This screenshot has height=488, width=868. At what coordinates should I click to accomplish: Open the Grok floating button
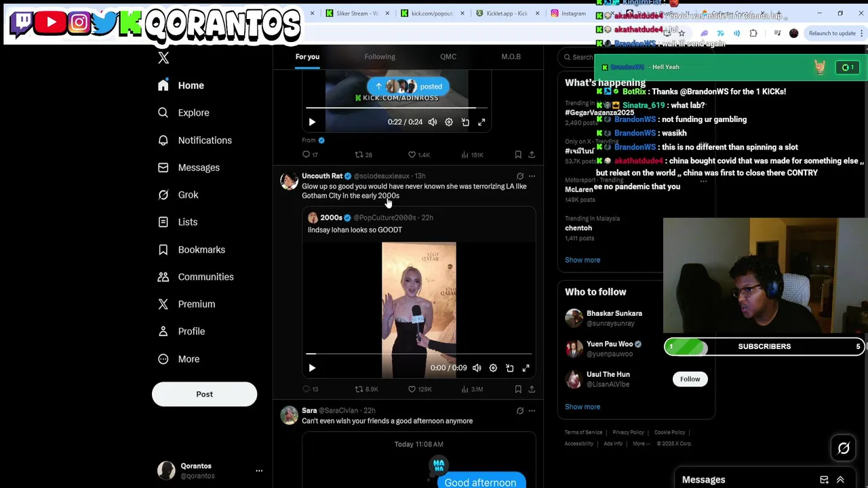coord(844,448)
